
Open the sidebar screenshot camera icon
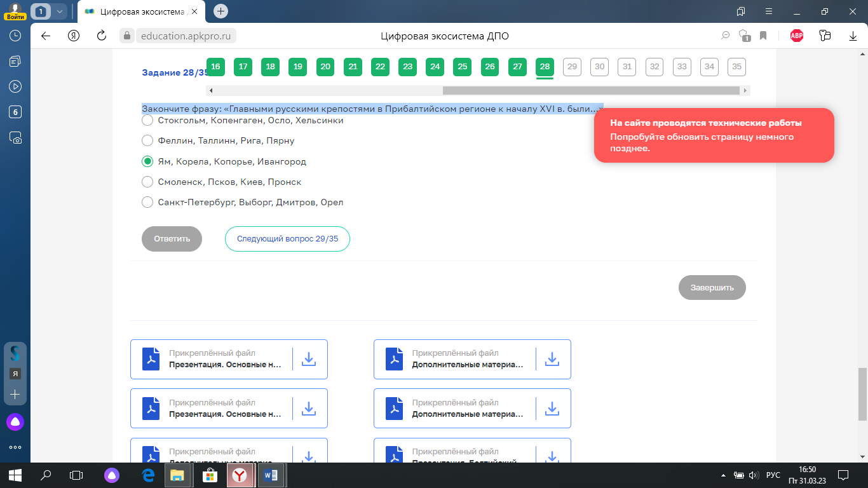point(15,137)
